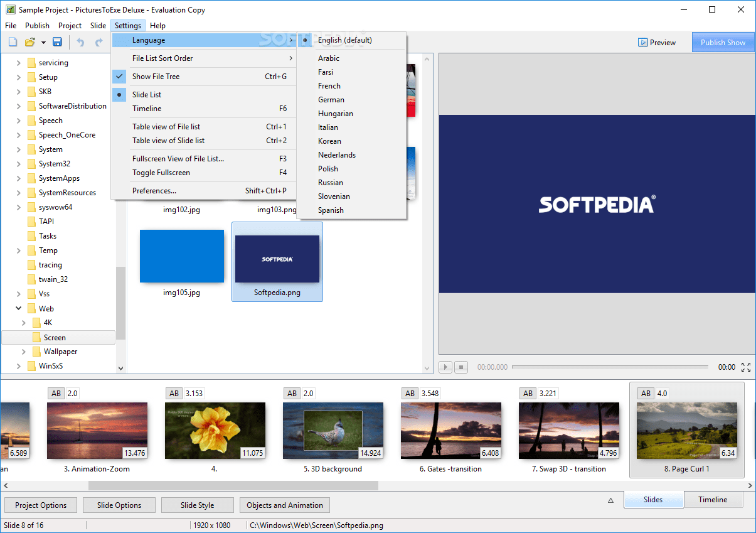Image resolution: width=756 pixels, height=533 pixels.
Task: Click AB transition icon on slide 6
Action: tap(410, 393)
